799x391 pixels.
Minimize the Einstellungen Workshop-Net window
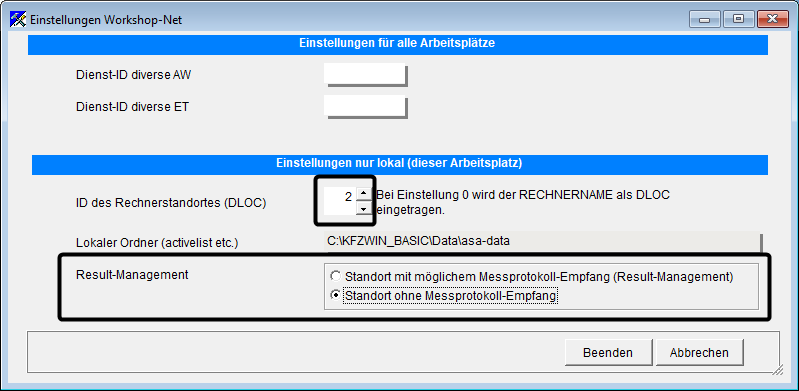(704, 19)
